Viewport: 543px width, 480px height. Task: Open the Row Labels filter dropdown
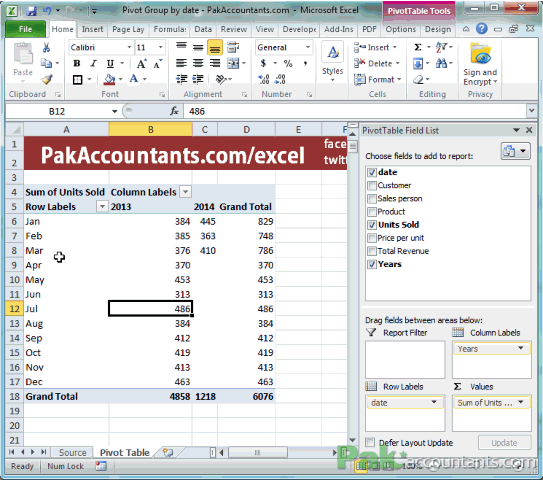point(102,206)
